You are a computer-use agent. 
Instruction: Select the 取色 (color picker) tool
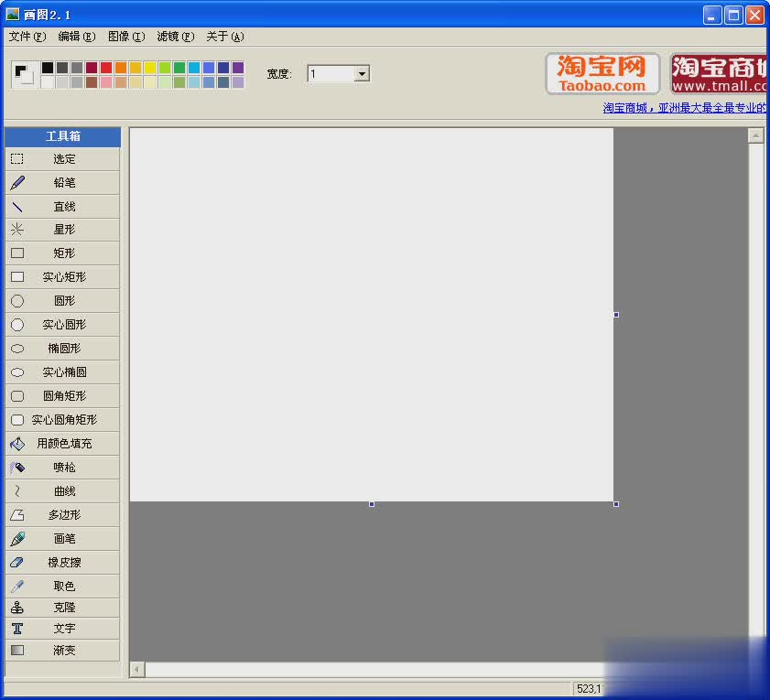point(62,586)
